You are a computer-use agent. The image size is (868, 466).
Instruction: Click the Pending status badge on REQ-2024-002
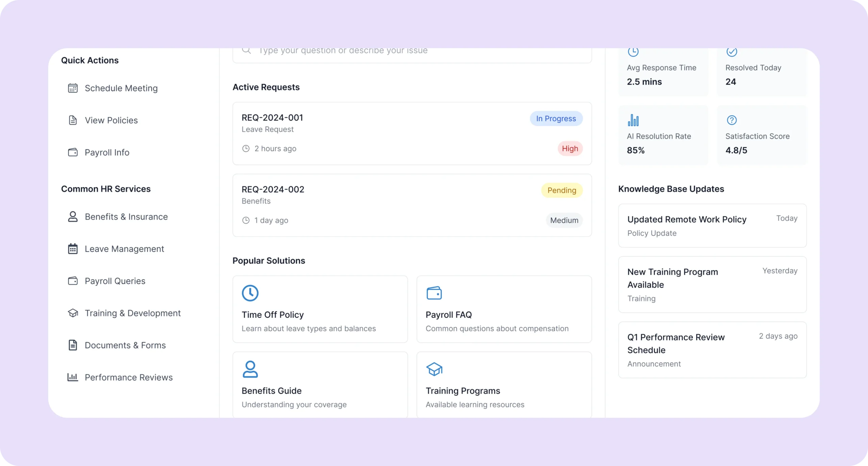coord(561,190)
